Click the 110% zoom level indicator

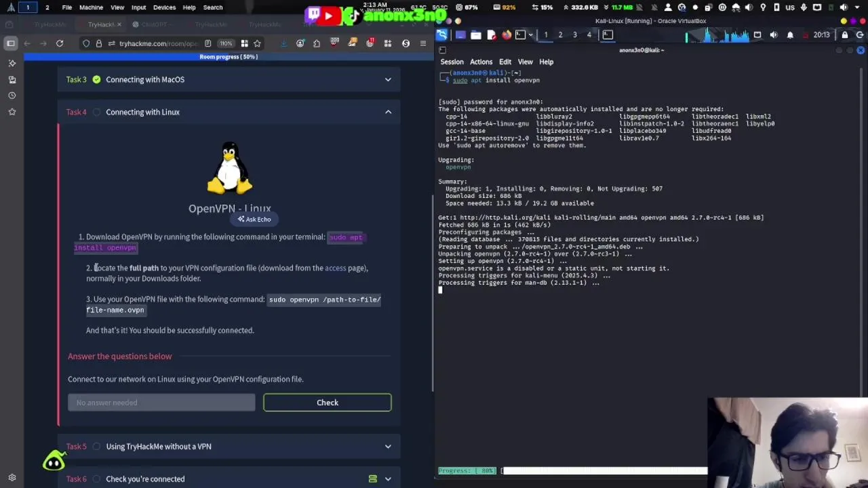click(226, 43)
